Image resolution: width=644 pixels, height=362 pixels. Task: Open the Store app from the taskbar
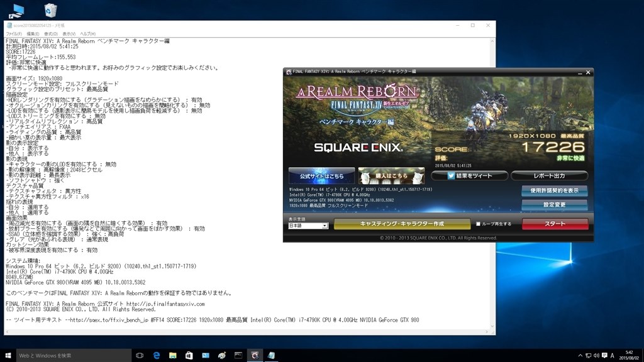[189, 356]
